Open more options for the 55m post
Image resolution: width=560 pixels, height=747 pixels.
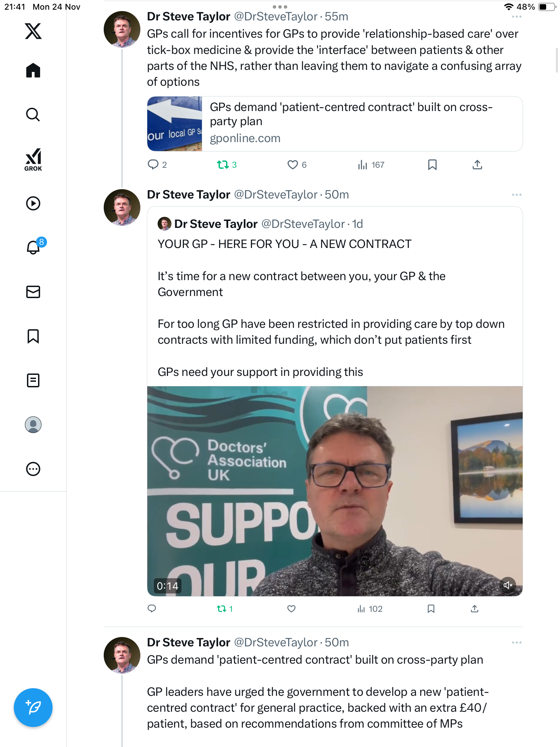(x=516, y=17)
